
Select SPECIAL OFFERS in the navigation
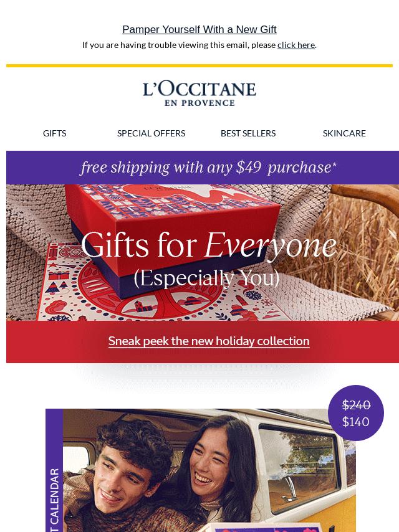coord(151,133)
